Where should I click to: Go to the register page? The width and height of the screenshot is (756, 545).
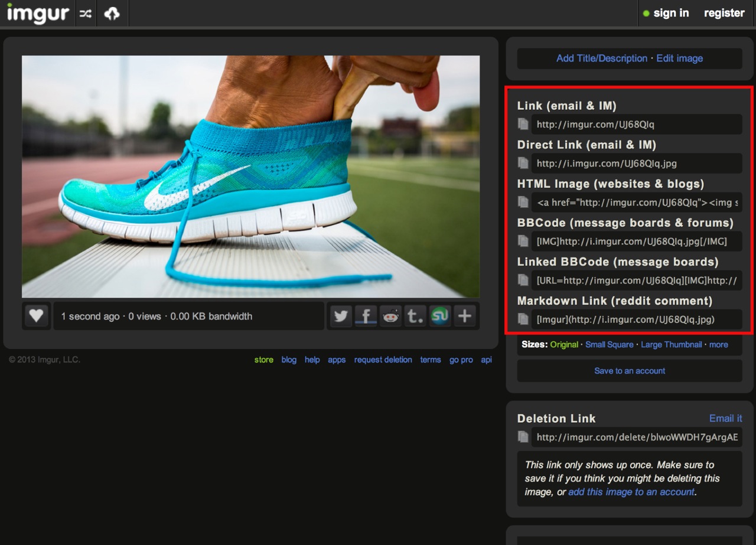coord(724,13)
